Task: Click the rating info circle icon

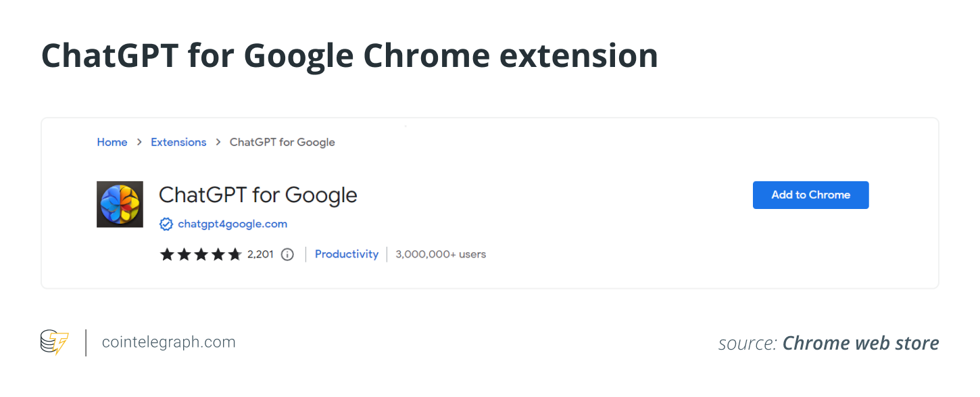Action: pyautogui.click(x=287, y=254)
